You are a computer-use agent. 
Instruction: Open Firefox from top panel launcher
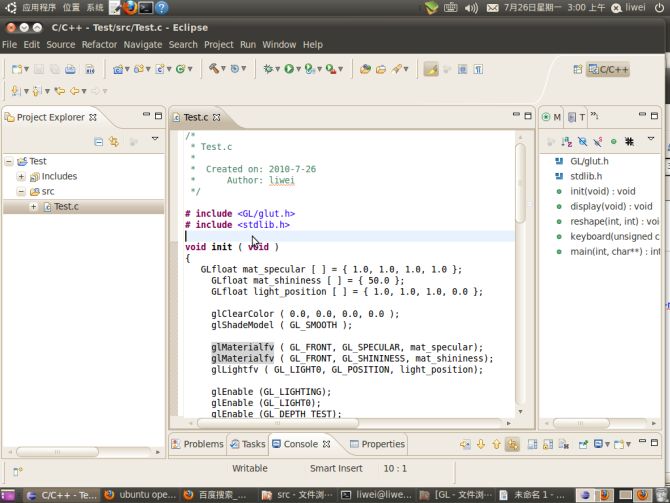click(129, 8)
